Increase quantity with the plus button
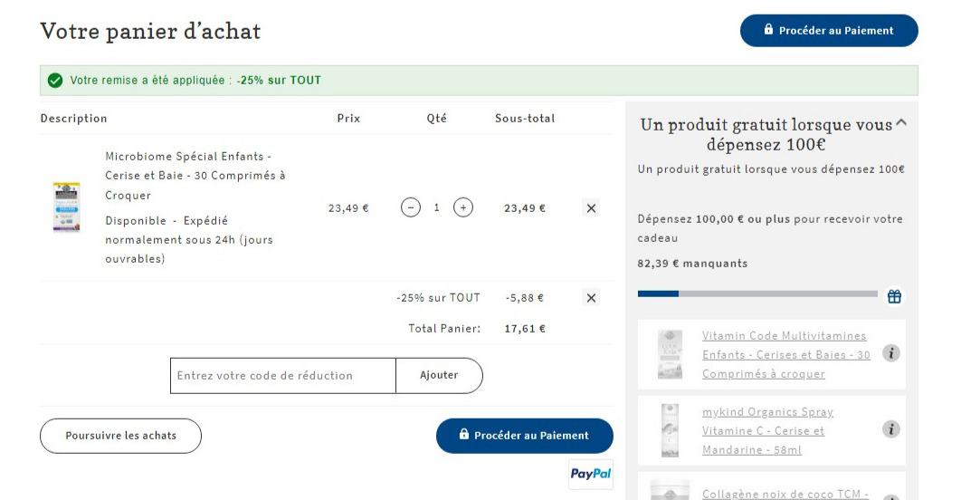Screen dimensions: 980x500 click(x=462, y=207)
